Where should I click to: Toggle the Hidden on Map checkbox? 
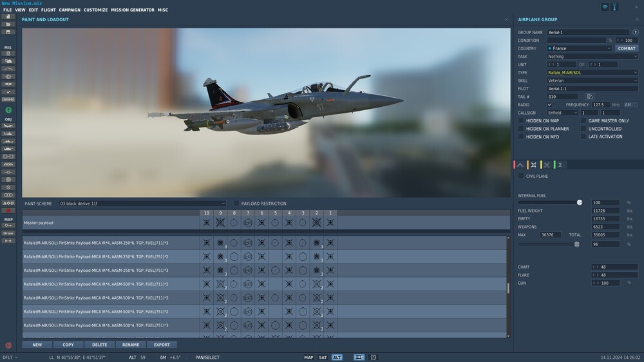(521, 121)
